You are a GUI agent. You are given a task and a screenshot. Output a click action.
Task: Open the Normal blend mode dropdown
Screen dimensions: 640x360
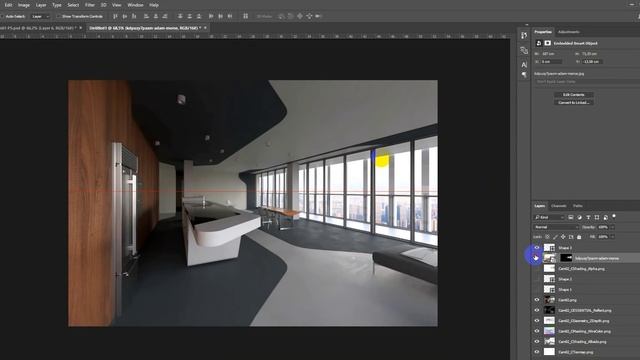556,227
